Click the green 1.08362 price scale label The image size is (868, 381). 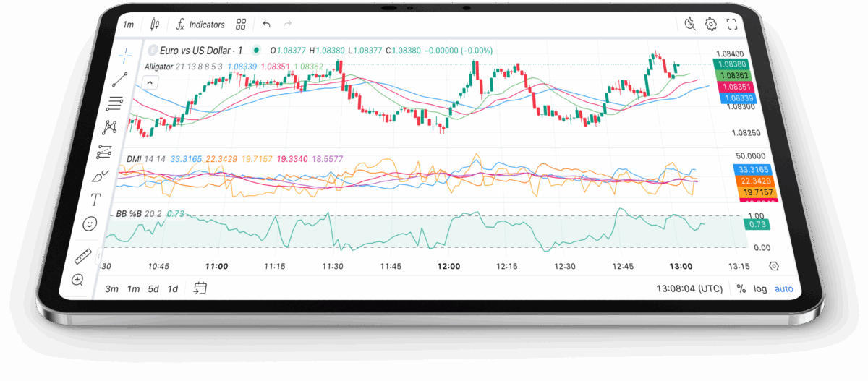733,75
